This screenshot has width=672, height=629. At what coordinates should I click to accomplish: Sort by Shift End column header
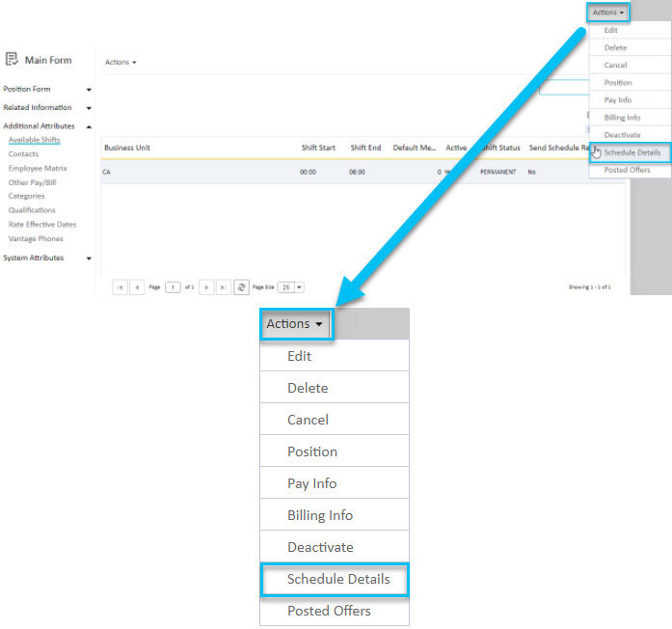[365, 148]
